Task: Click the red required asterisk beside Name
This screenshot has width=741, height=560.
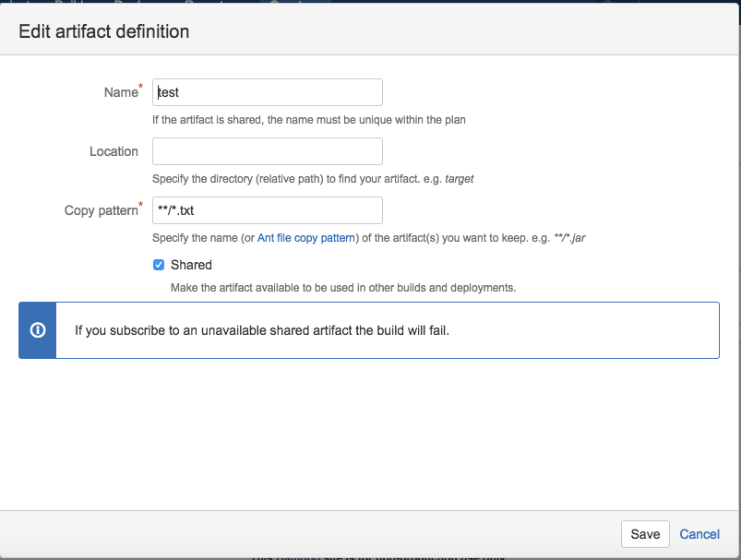Action: coord(141,86)
